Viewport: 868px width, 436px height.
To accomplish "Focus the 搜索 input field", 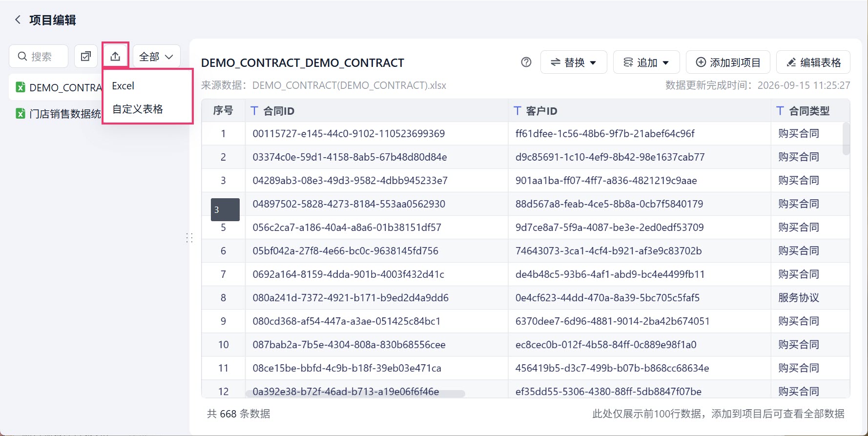I will point(39,56).
